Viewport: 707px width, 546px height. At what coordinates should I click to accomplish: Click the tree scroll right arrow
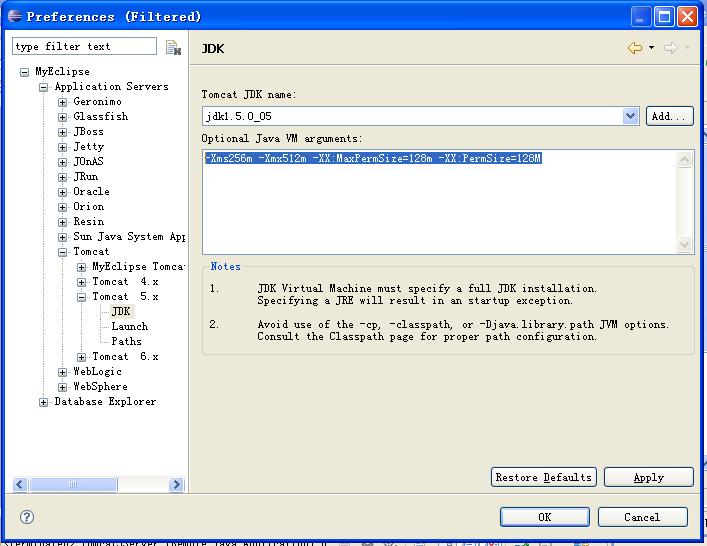tap(176, 485)
